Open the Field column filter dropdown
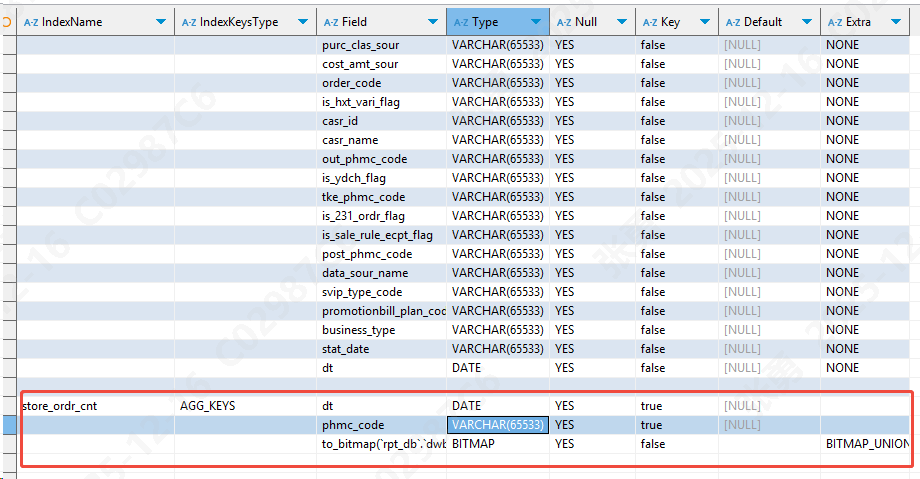 point(433,22)
